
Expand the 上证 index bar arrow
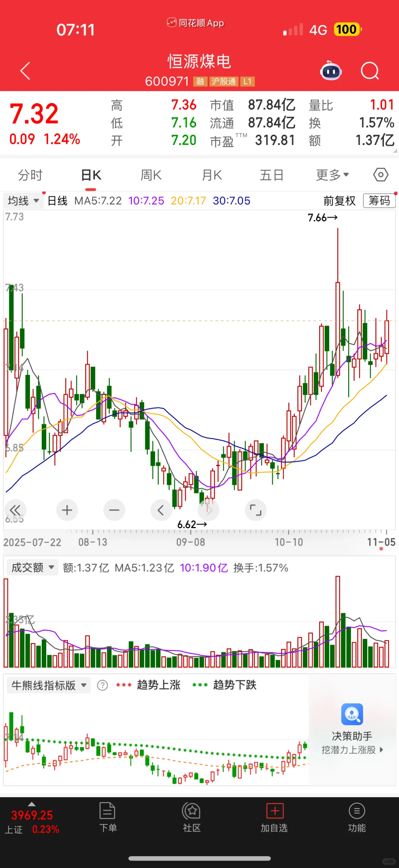click(32, 804)
